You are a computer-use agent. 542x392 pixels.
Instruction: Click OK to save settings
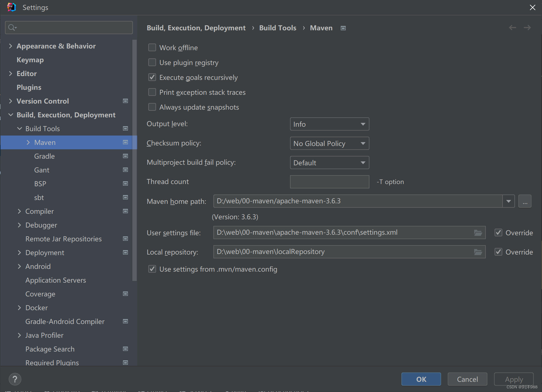pyautogui.click(x=421, y=379)
